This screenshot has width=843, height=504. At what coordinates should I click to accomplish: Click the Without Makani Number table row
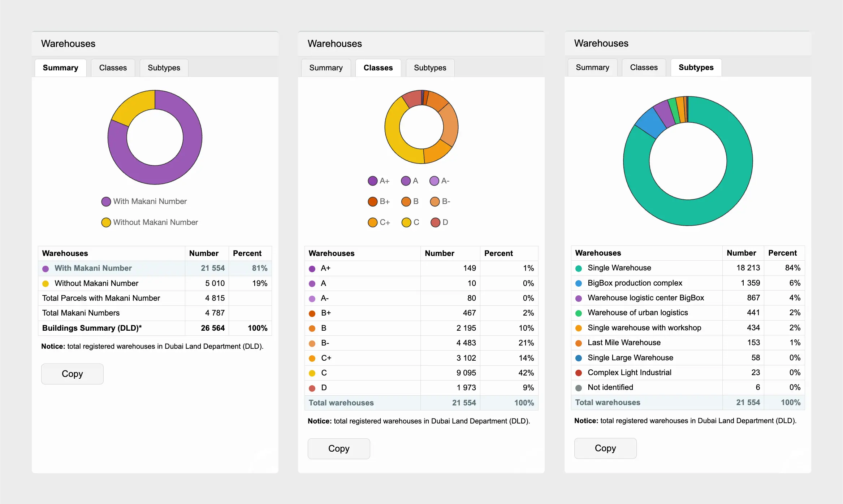(x=155, y=283)
